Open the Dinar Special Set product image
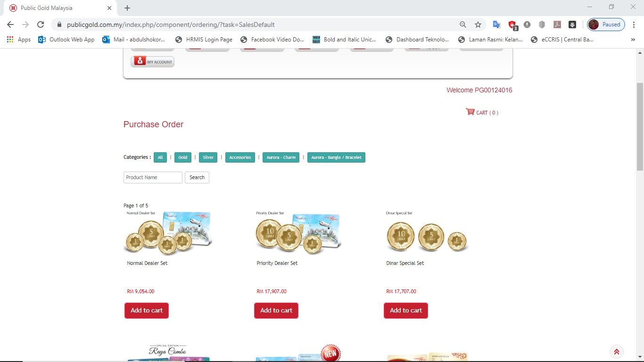Image resolution: width=644 pixels, height=362 pixels. pos(427,232)
